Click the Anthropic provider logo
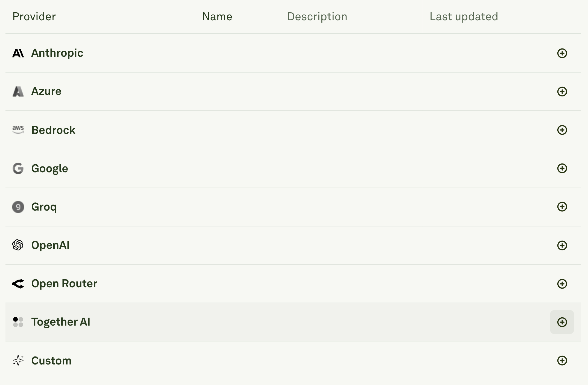Screen dimensions: 588x385 coord(18,53)
